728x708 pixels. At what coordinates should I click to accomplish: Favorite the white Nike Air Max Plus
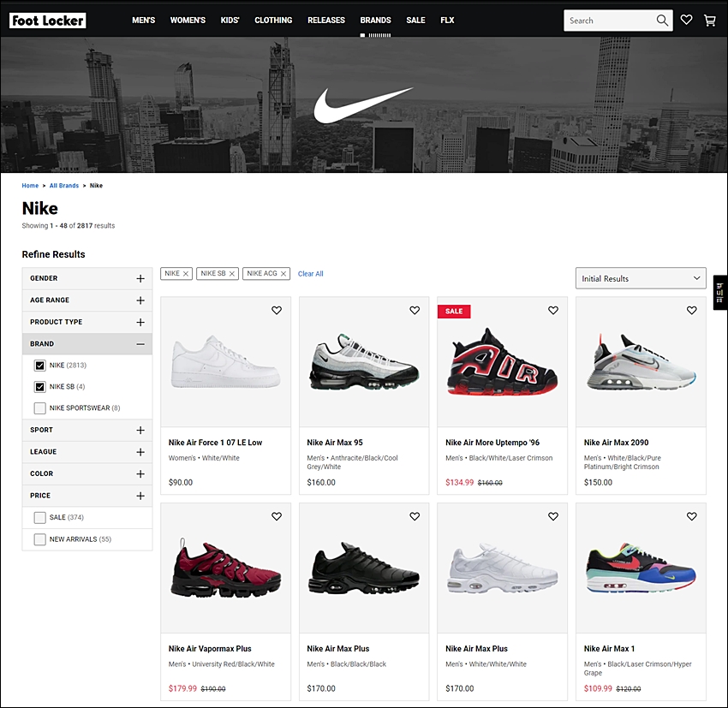[553, 516]
